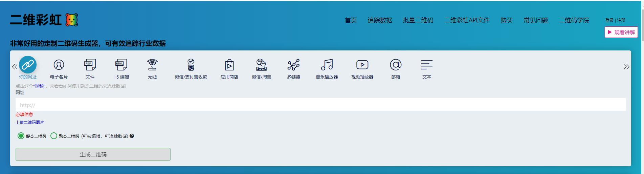Open the 购买 menu item
644x174 pixels.
click(507, 20)
